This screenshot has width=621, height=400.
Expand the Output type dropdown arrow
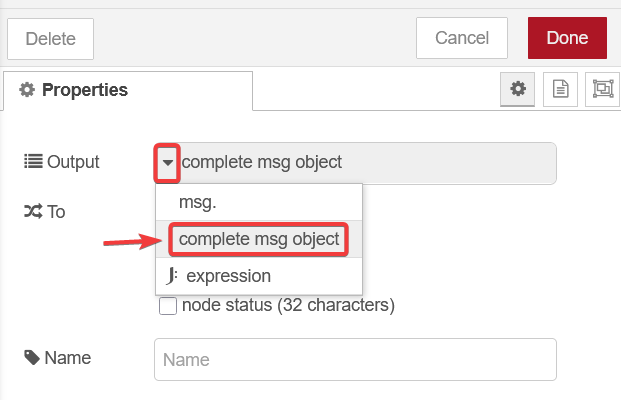[x=168, y=163]
